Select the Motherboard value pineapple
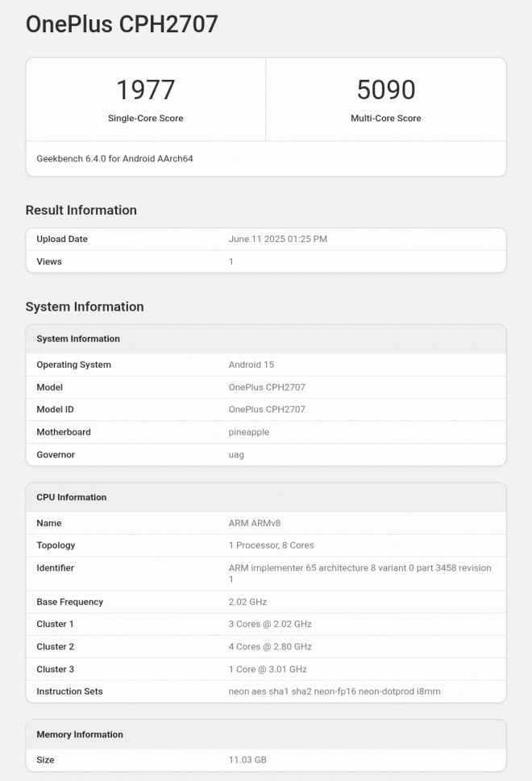 (248, 432)
